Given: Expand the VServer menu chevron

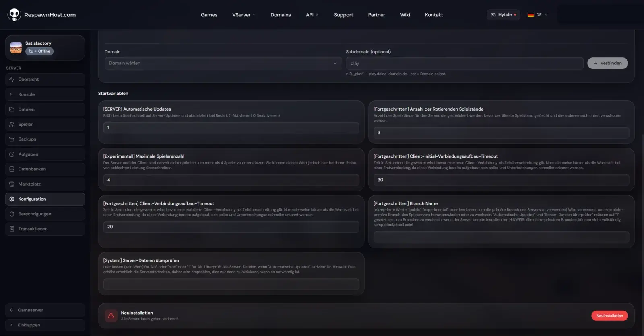Looking at the screenshot, I should coord(254,15).
